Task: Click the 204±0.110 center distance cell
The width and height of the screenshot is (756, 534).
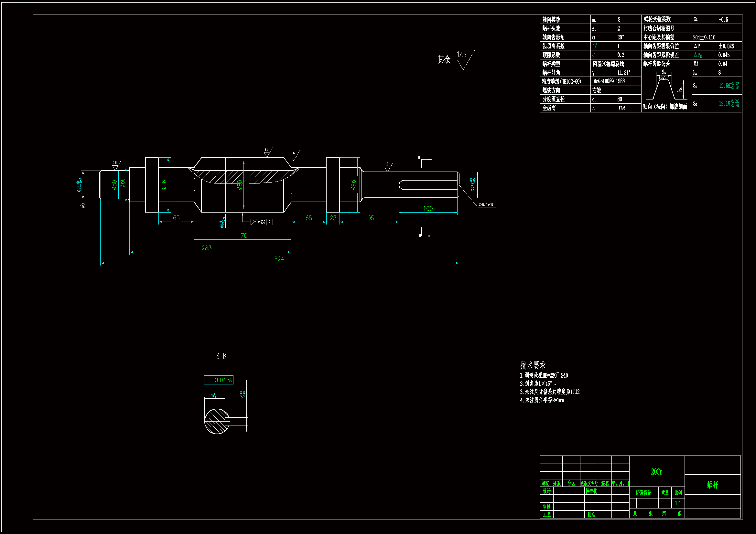Action: [x=704, y=37]
